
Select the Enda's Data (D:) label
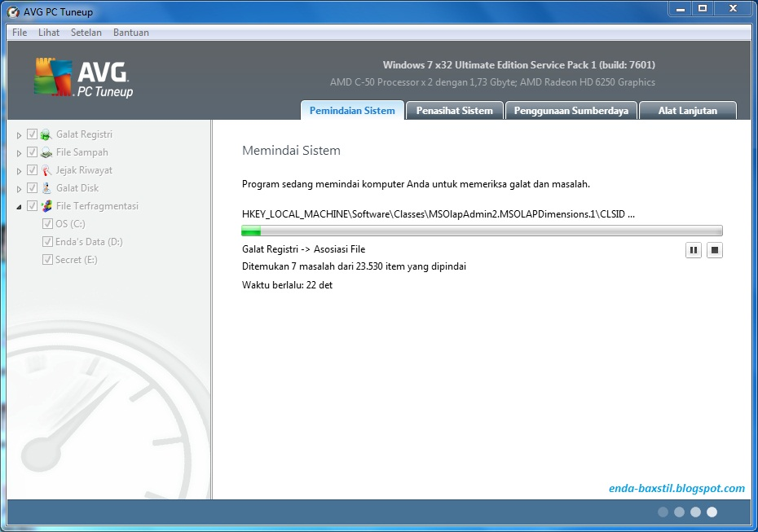(x=89, y=242)
